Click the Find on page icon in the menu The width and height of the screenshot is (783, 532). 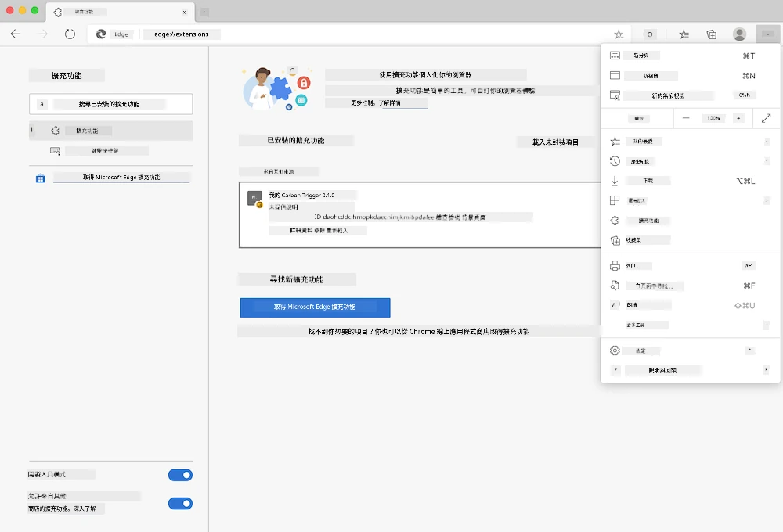[x=615, y=286]
